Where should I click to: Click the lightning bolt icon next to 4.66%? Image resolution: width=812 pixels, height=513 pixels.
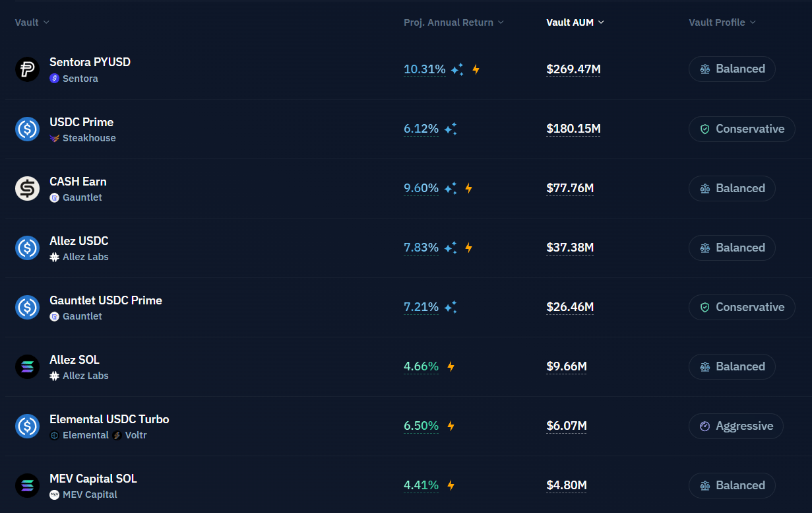coord(451,366)
